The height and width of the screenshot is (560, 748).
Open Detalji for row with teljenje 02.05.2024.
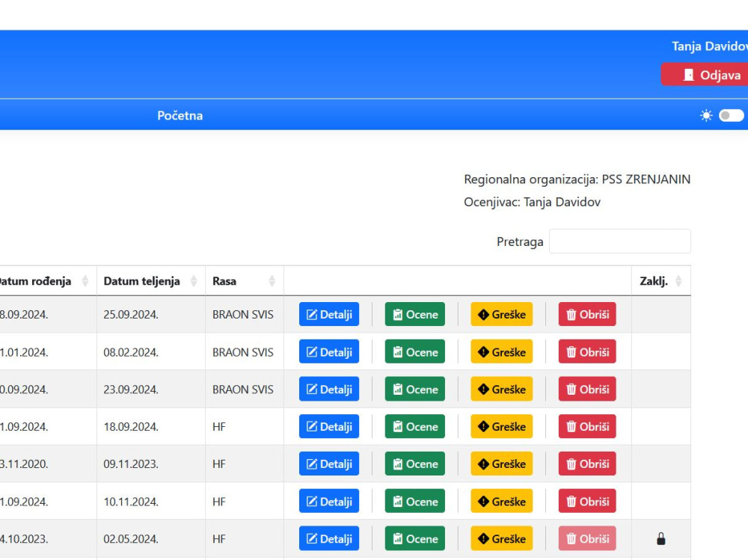coord(328,538)
